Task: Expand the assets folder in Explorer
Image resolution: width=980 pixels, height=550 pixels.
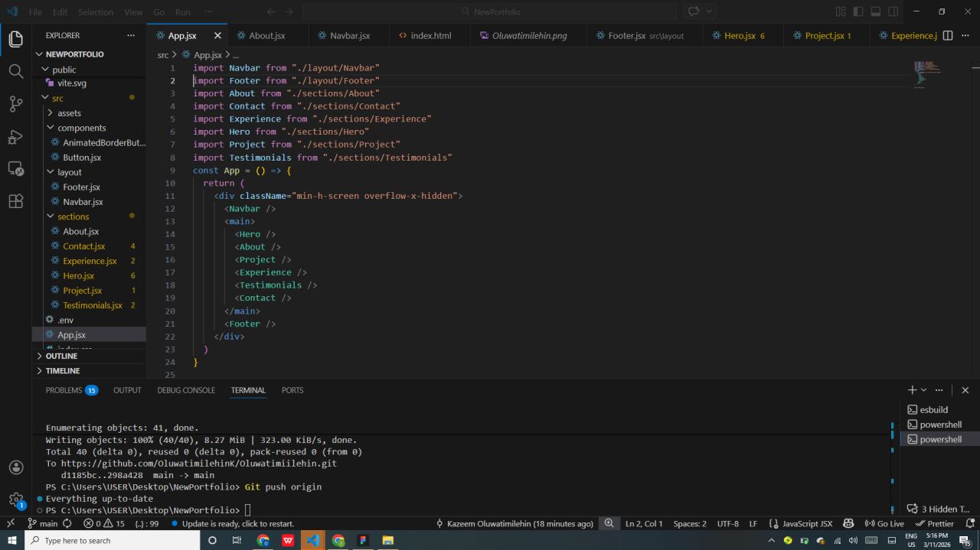Action: (69, 113)
